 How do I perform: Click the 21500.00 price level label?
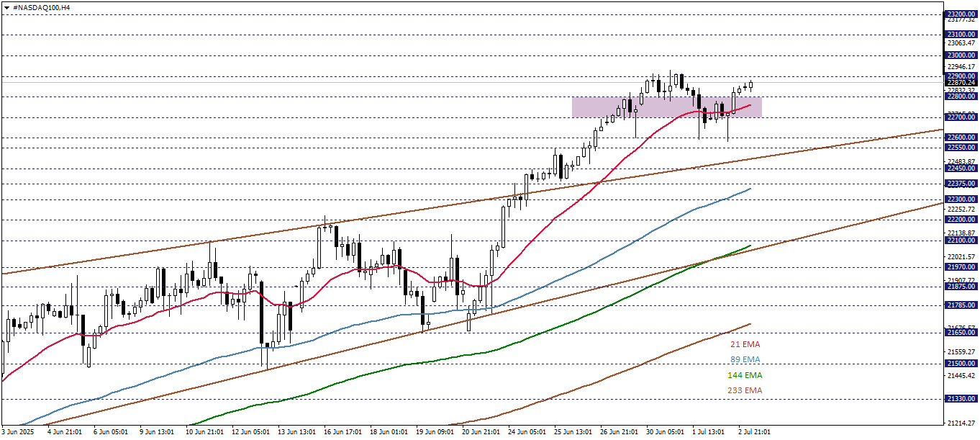coord(961,364)
